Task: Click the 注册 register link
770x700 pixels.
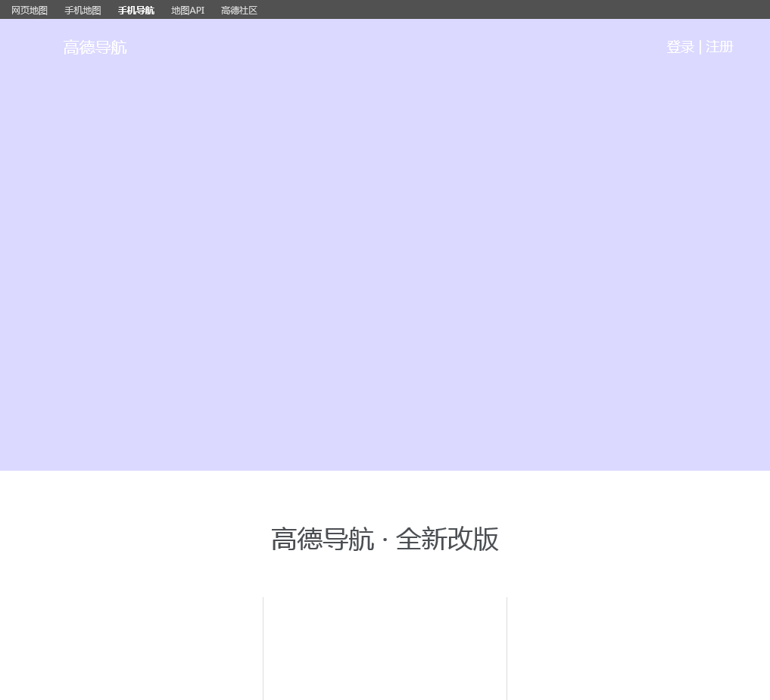Action: pos(719,47)
